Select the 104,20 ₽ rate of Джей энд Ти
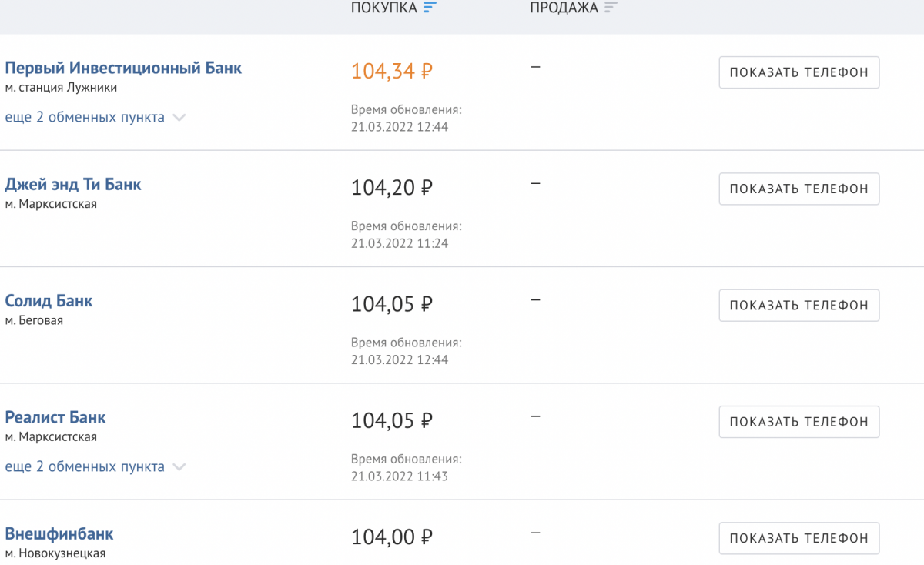The height and width of the screenshot is (565, 924). point(392,188)
